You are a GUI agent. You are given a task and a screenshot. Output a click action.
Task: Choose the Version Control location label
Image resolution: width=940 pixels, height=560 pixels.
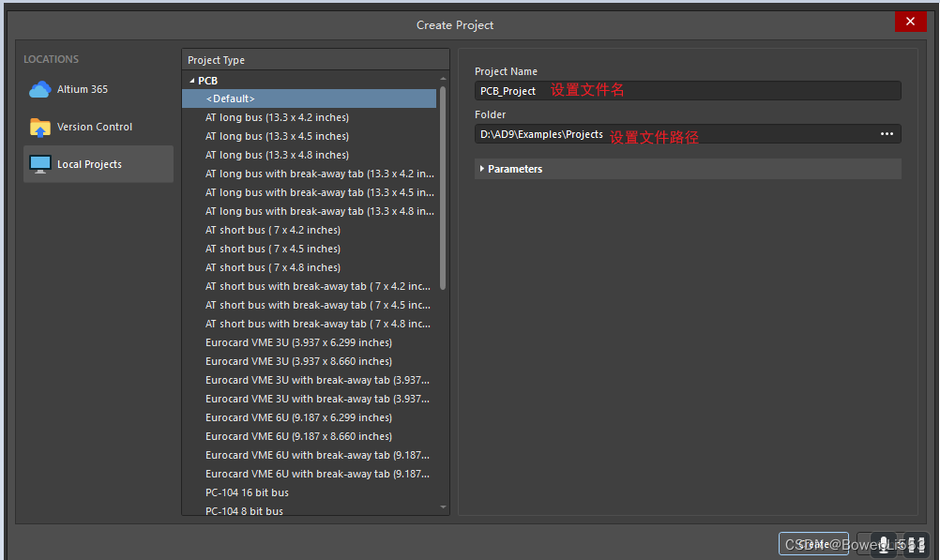click(x=95, y=128)
